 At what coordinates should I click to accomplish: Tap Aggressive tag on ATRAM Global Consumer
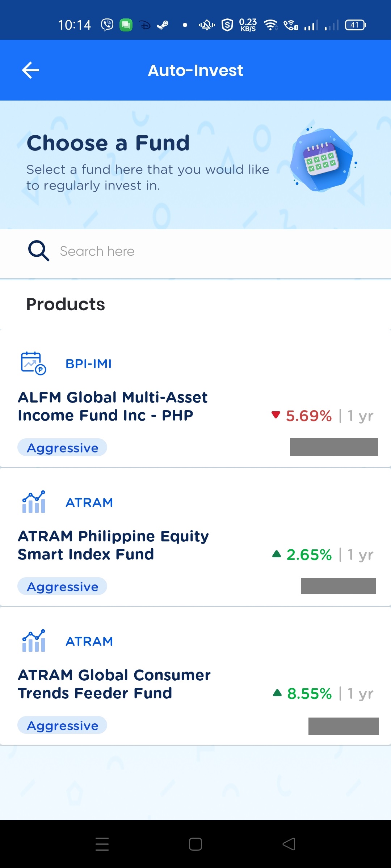pyautogui.click(x=62, y=726)
